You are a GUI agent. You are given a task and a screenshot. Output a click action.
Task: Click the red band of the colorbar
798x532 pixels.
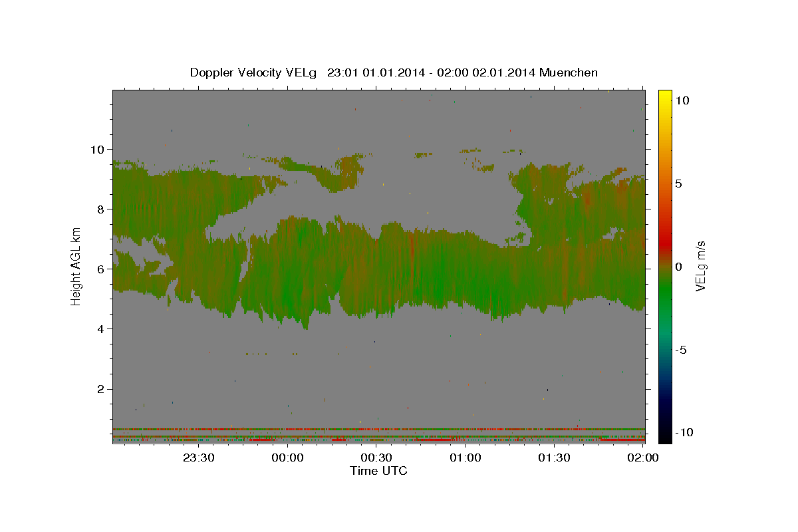(x=665, y=243)
